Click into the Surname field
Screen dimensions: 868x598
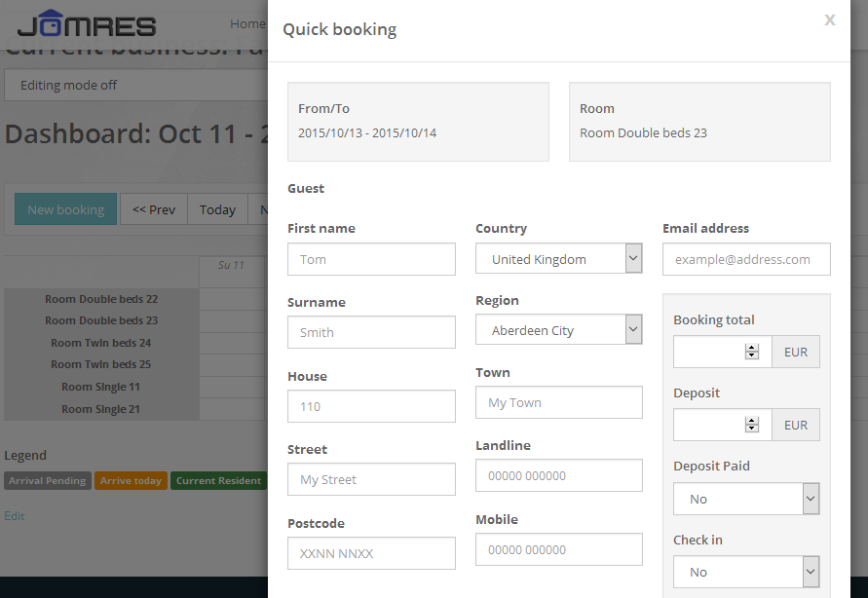pos(371,332)
